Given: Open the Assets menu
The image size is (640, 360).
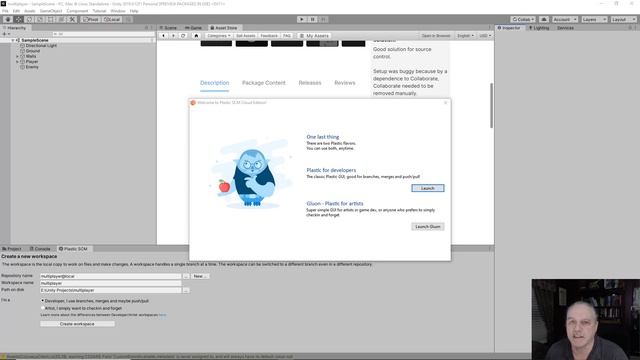Looking at the screenshot, I should pyautogui.click(x=30, y=11).
